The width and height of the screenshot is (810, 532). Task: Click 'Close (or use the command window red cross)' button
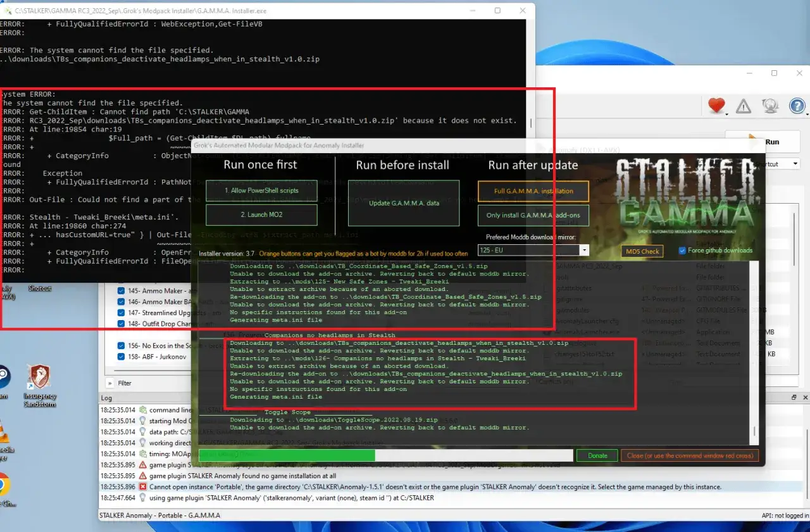pyautogui.click(x=690, y=455)
